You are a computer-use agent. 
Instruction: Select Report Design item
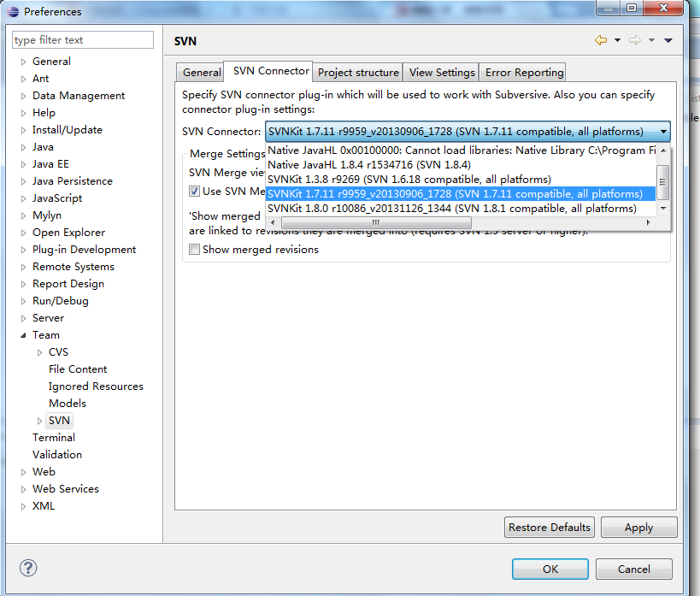pyautogui.click(x=68, y=284)
